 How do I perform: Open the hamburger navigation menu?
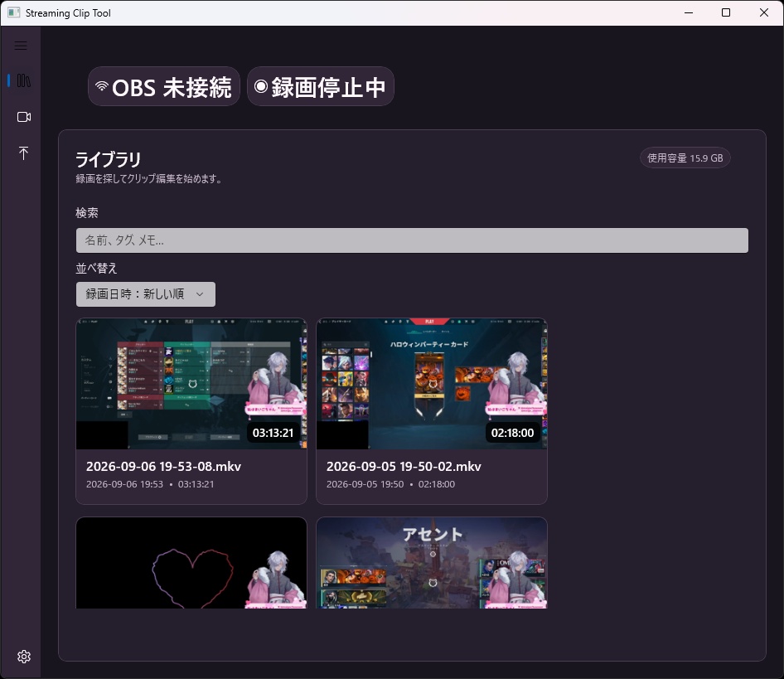pyautogui.click(x=21, y=46)
